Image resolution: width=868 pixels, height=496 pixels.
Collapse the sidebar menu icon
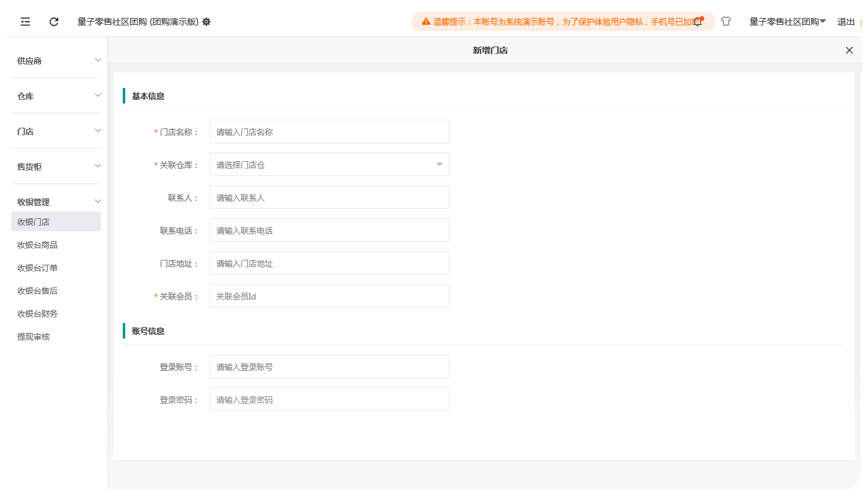pos(25,22)
